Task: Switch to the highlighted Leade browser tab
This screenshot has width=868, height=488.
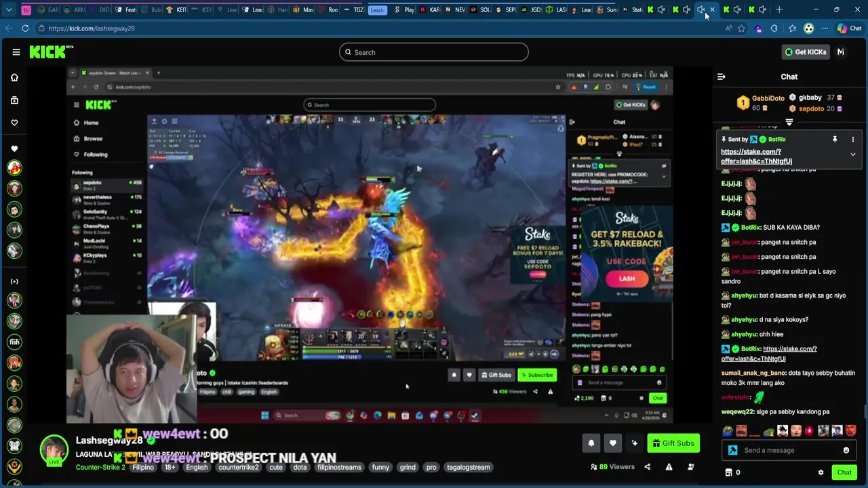Action: pos(378,9)
